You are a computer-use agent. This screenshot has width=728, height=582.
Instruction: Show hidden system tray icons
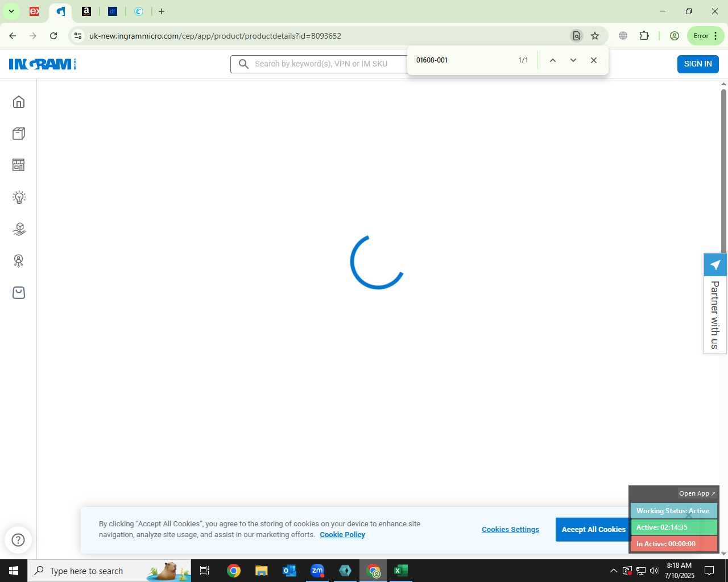(613, 571)
